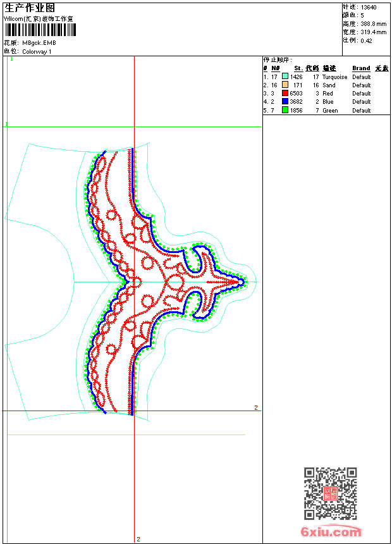Screen dimensions: 392x544
Task: Click the Sand color swatch
Action: pyautogui.click(x=285, y=85)
